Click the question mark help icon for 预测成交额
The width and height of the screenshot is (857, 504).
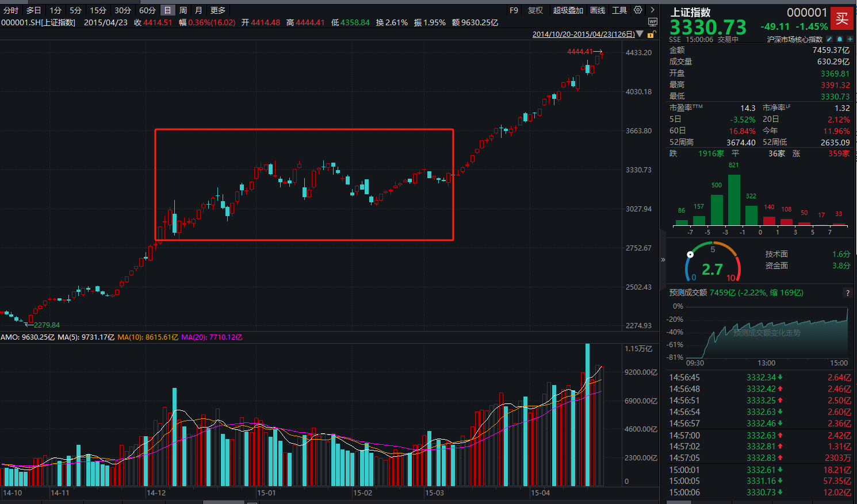(847, 293)
